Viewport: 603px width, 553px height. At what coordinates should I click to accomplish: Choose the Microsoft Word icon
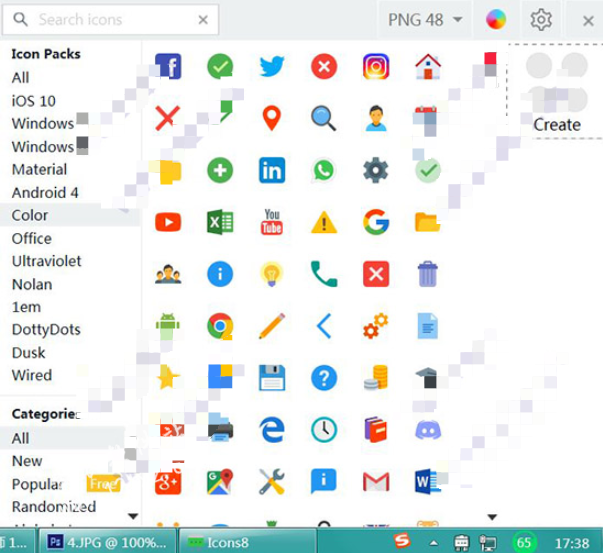(x=428, y=481)
